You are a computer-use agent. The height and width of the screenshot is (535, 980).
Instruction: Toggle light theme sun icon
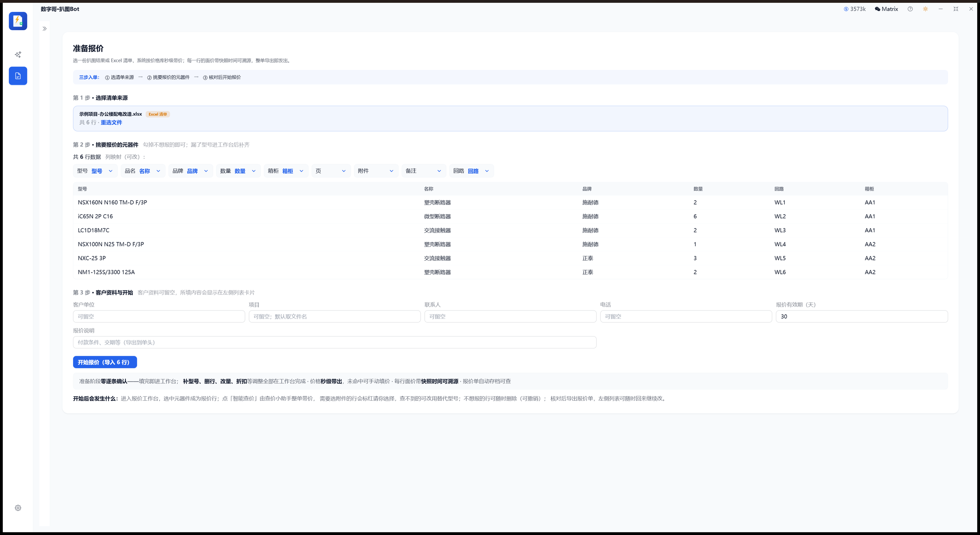(925, 9)
